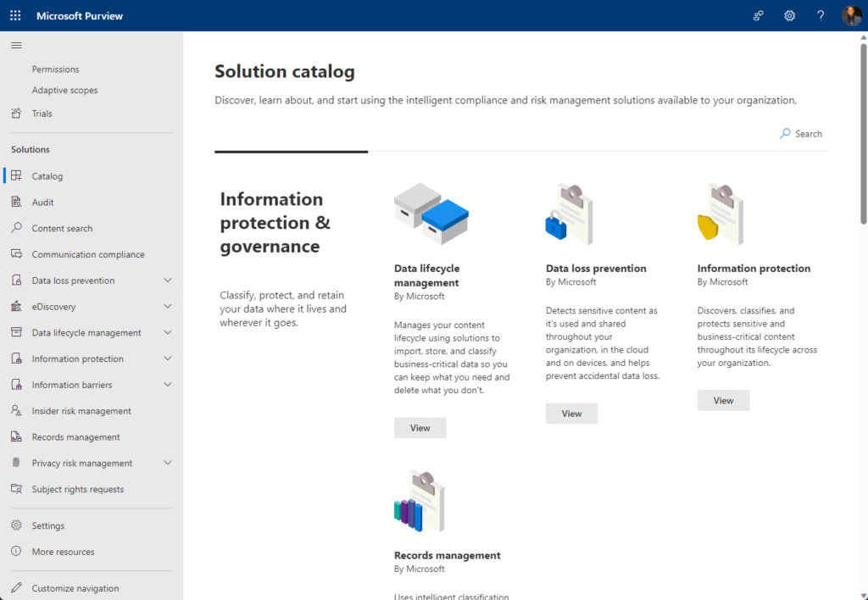Screen dimensions: 868x600
Task: Click the scroll down arrow
Action: tap(863, 596)
